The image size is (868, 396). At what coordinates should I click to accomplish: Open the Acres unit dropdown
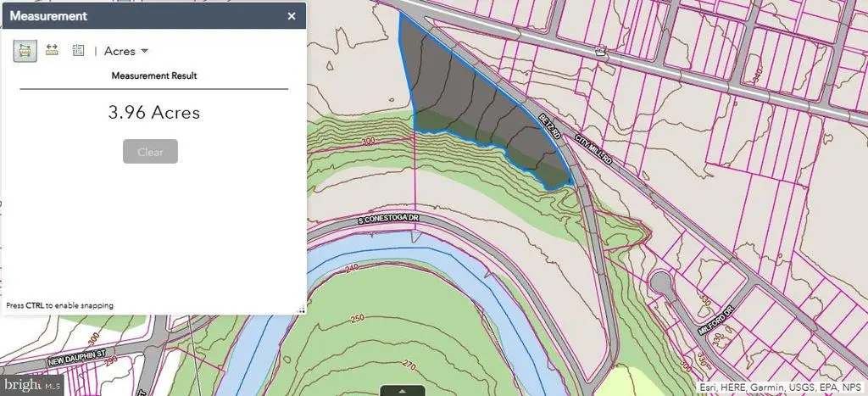point(125,51)
